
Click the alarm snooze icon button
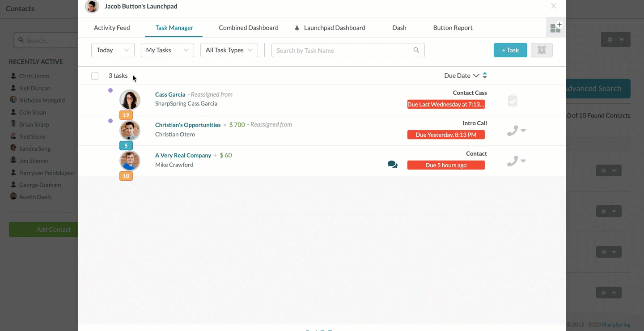[542, 50]
